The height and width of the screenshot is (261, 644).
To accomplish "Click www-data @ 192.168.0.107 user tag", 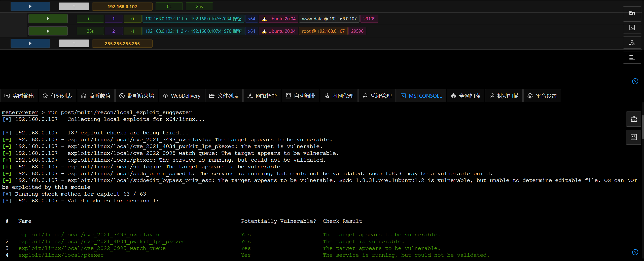I will (329, 19).
